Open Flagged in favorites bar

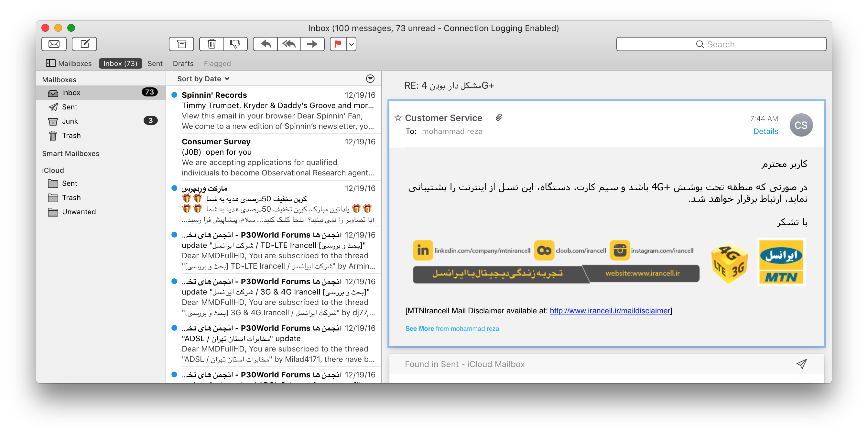coord(217,63)
